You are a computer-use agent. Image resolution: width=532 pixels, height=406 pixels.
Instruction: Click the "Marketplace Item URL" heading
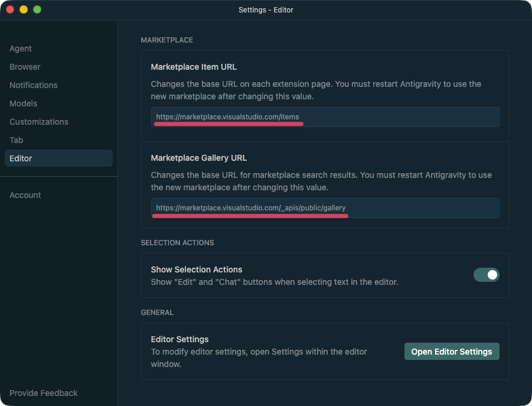tap(194, 67)
